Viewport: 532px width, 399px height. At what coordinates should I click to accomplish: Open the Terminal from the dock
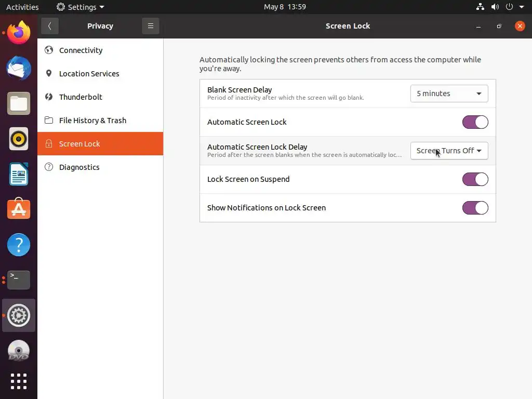point(19,280)
